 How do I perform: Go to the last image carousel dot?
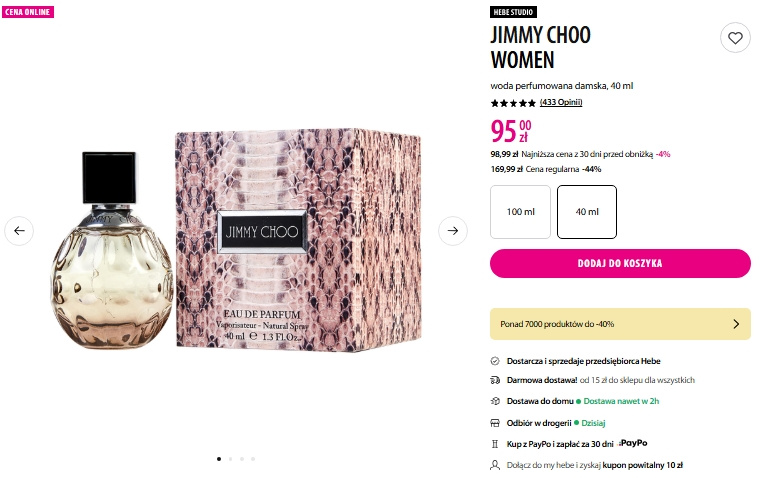coord(253,459)
